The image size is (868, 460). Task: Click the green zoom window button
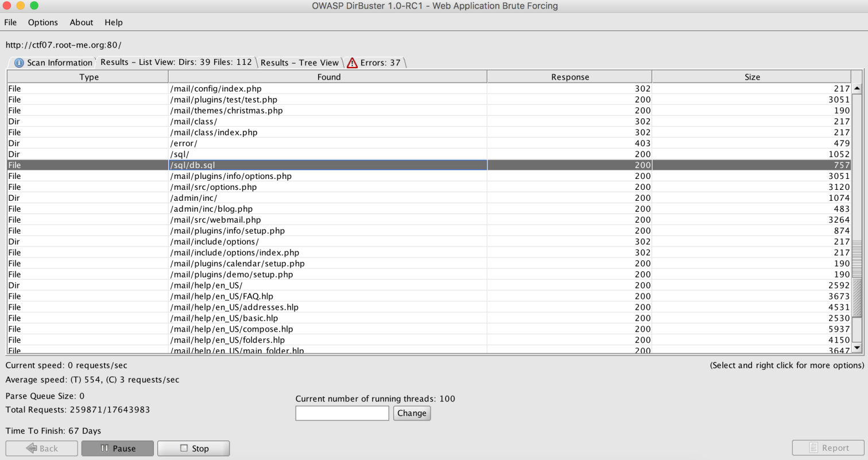click(x=34, y=6)
